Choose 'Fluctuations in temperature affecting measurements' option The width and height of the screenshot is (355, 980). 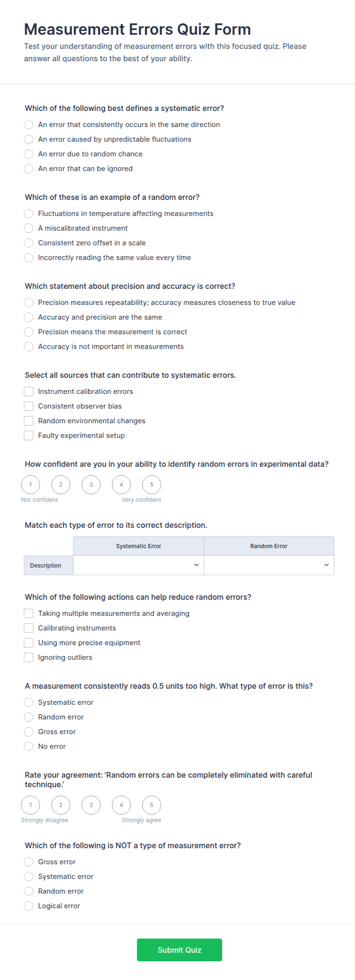pyautogui.click(x=29, y=213)
